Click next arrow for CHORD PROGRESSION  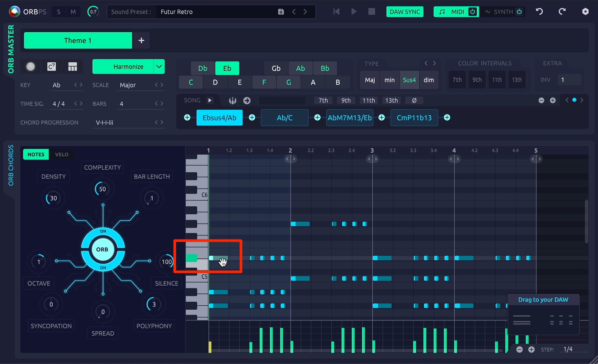tap(162, 122)
